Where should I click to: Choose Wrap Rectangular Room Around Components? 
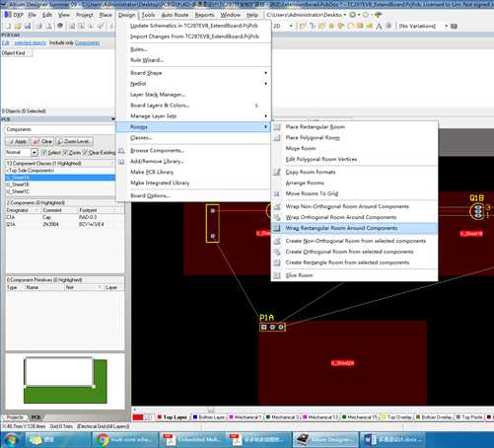coord(354,228)
